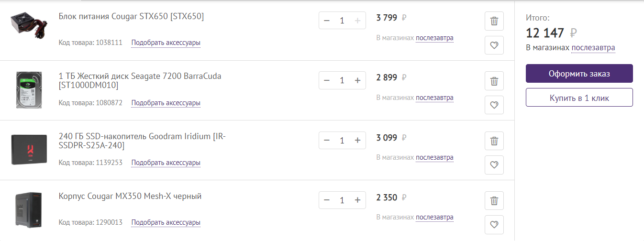Show послезавтра store availability under Итого
The image size is (644, 241).
pos(593,48)
